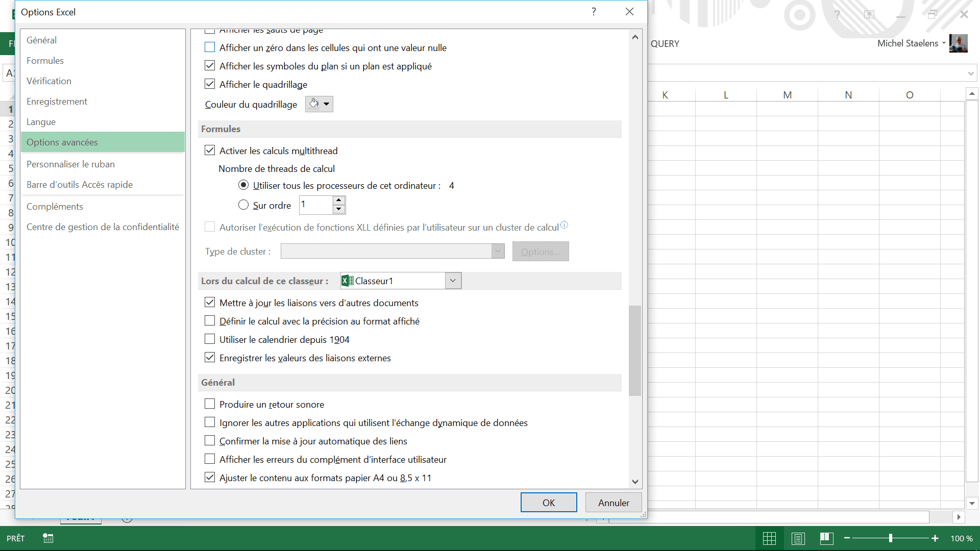Open the Formules options category
Screen dimensions: 980x551
45,61
